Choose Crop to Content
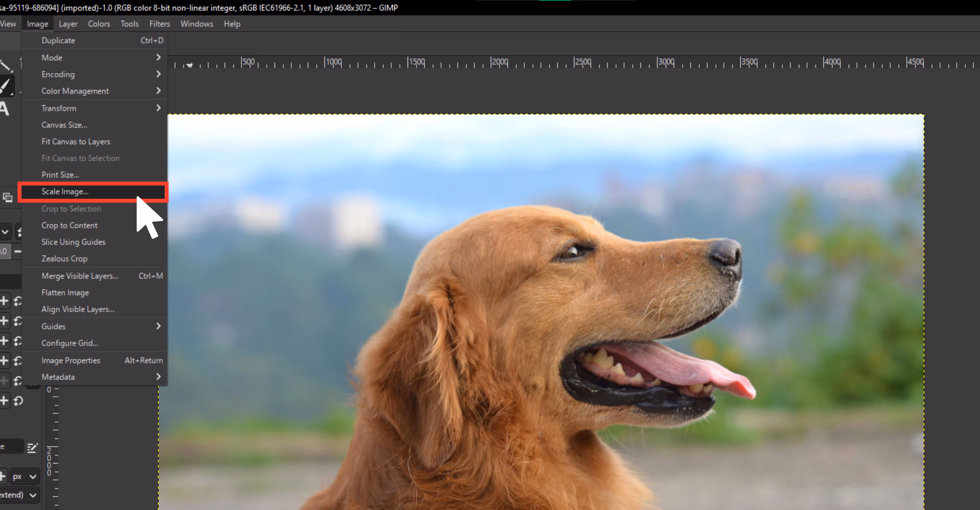Screen dimensions: 980x510 pos(94,225)
